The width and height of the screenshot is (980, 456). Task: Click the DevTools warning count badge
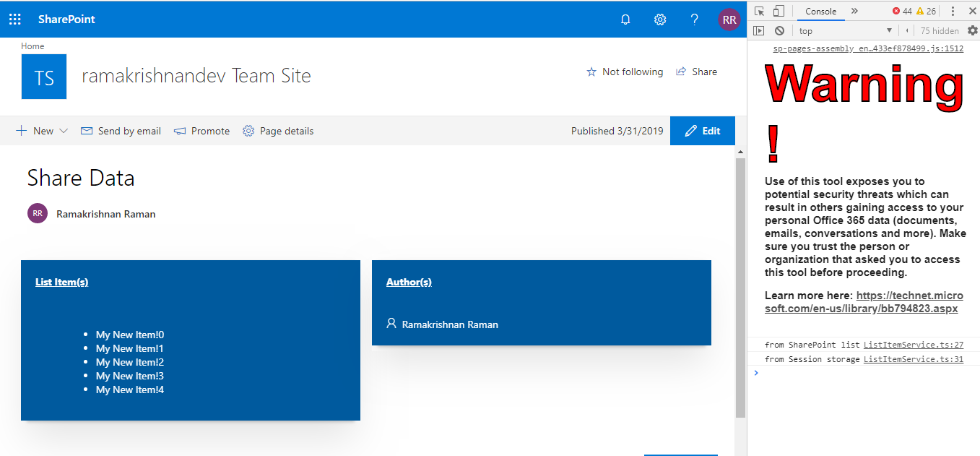click(926, 11)
